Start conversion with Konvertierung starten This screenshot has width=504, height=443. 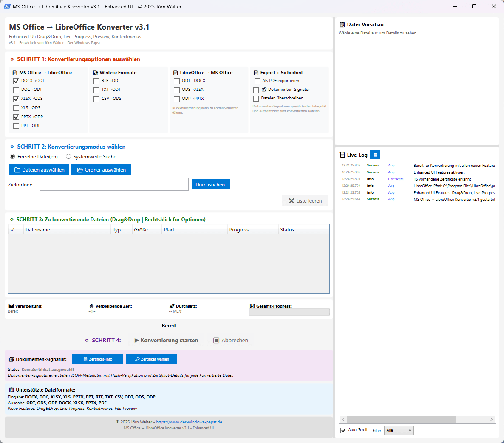pos(166,341)
